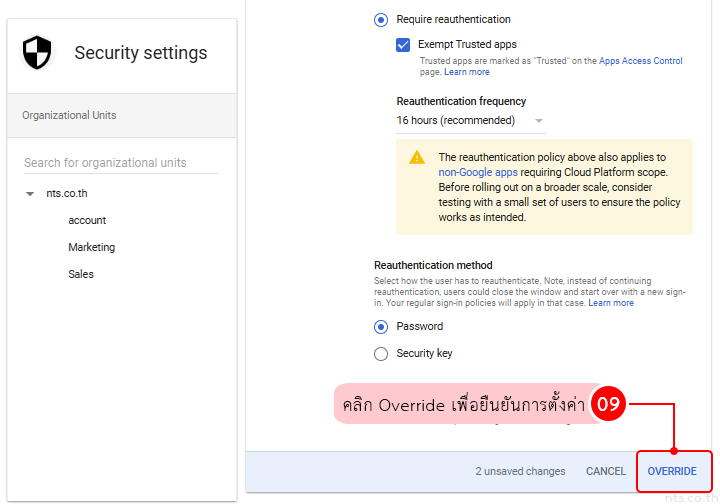Click the Security settings shield icon
720x504 pixels.
[x=37, y=52]
